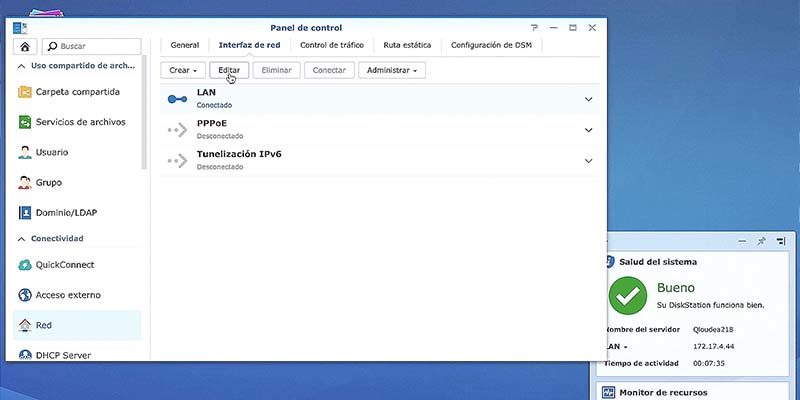The height and width of the screenshot is (400, 800).
Task: Open the Crear dropdown button
Action: (183, 70)
